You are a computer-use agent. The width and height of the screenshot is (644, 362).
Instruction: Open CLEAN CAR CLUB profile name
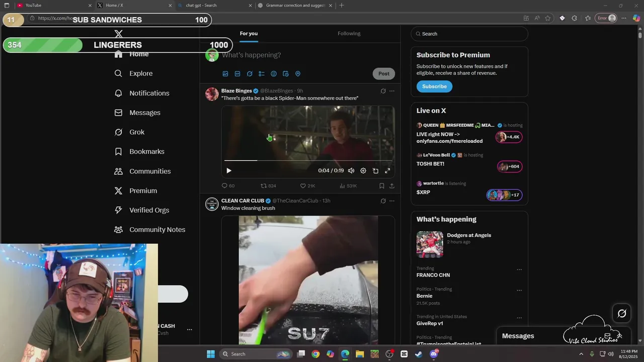(x=243, y=201)
